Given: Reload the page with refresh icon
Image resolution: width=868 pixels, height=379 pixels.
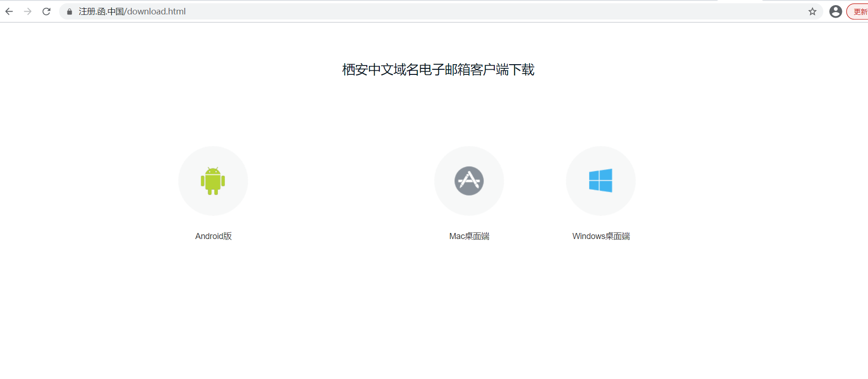Looking at the screenshot, I should [x=47, y=12].
